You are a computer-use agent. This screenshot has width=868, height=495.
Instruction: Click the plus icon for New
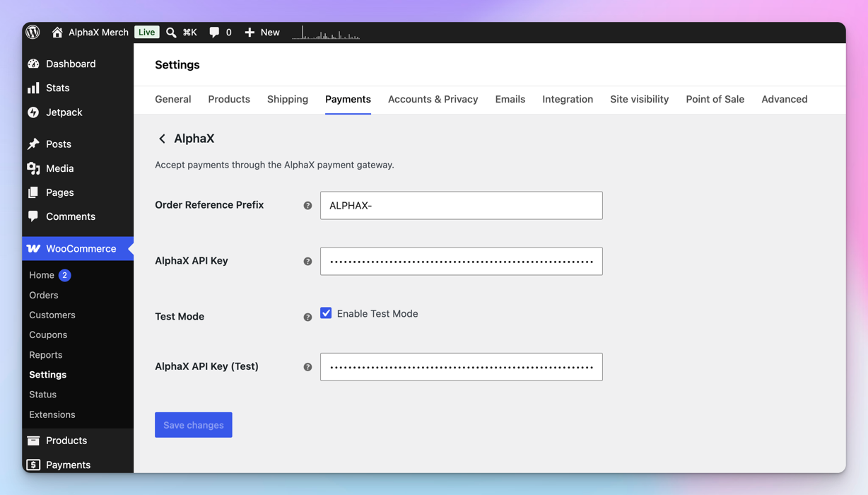(x=250, y=33)
